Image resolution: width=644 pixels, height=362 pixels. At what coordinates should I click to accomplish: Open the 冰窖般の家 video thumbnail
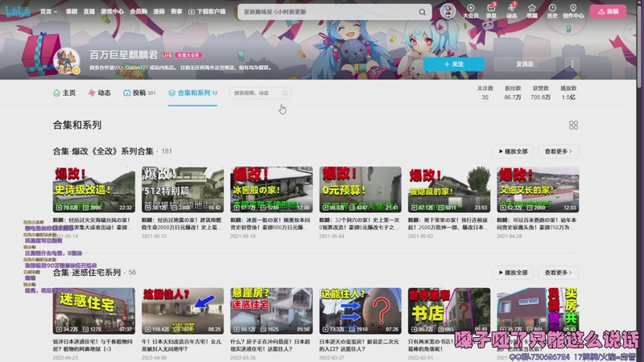[x=271, y=190]
